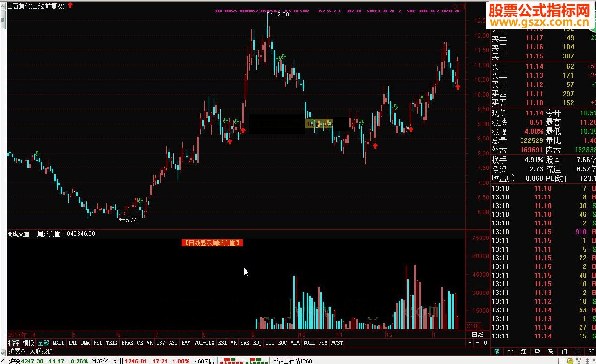Select the 价 tab in quote panel
The width and height of the screenshot is (596, 364).
[x=510, y=351]
